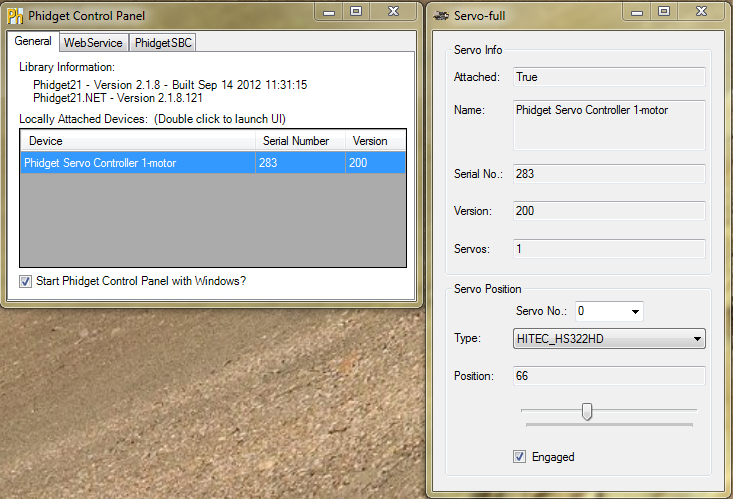
Task: Click serial number 283 cell in device list
Action: pos(301,163)
